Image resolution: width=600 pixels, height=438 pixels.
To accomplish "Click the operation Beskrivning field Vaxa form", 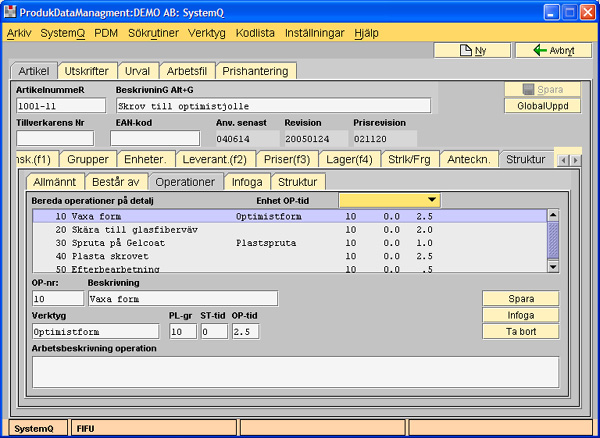I will pyautogui.click(x=183, y=298).
